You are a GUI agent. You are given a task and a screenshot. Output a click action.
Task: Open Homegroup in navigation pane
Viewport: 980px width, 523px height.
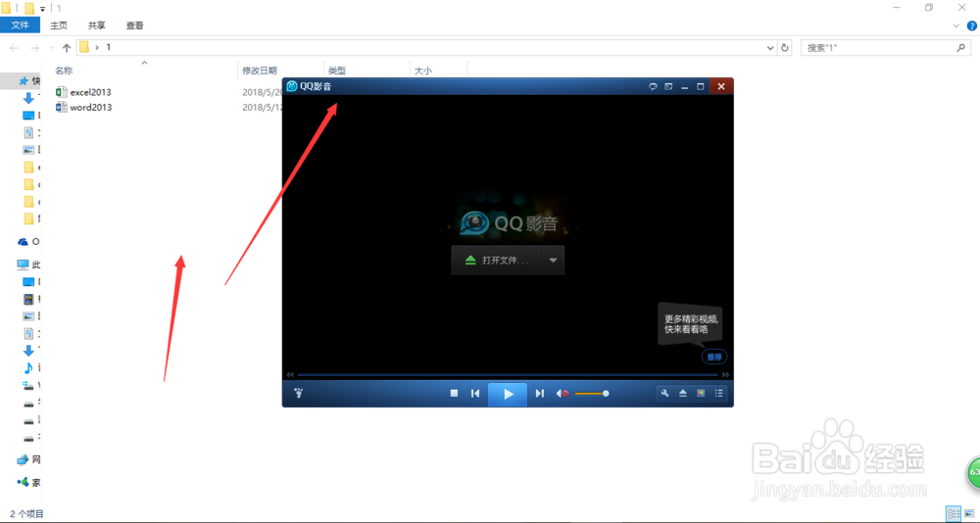[x=24, y=483]
